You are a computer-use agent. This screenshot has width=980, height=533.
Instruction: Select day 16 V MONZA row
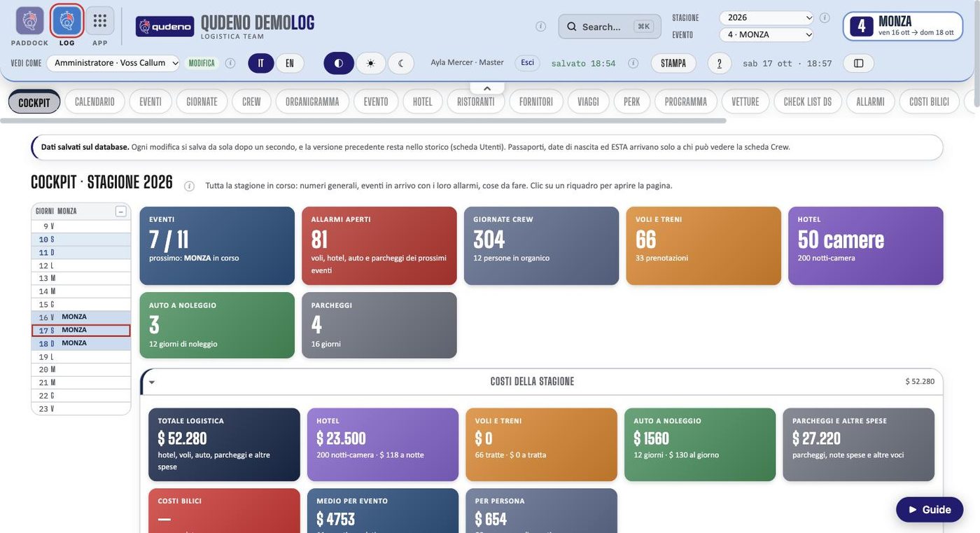pyautogui.click(x=81, y=317)
